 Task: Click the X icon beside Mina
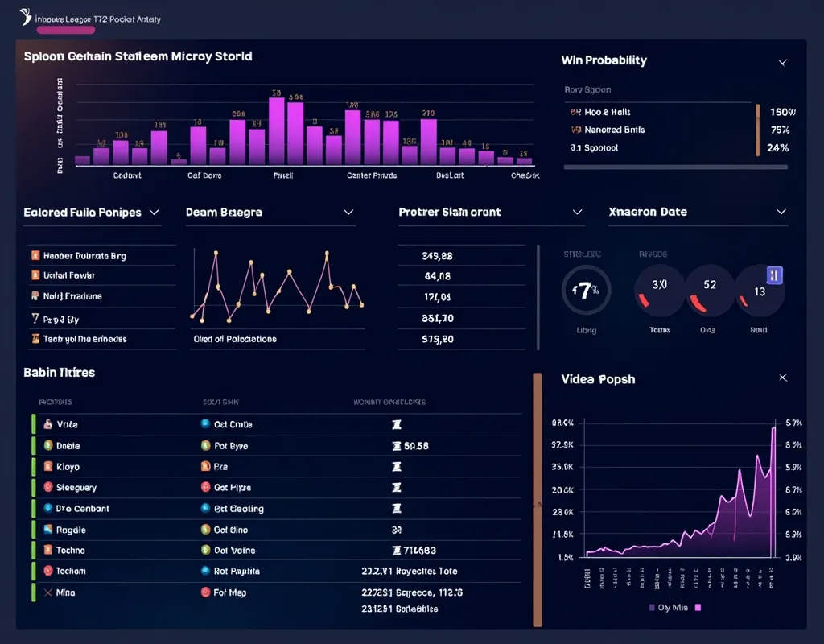(x=47, y=592)
